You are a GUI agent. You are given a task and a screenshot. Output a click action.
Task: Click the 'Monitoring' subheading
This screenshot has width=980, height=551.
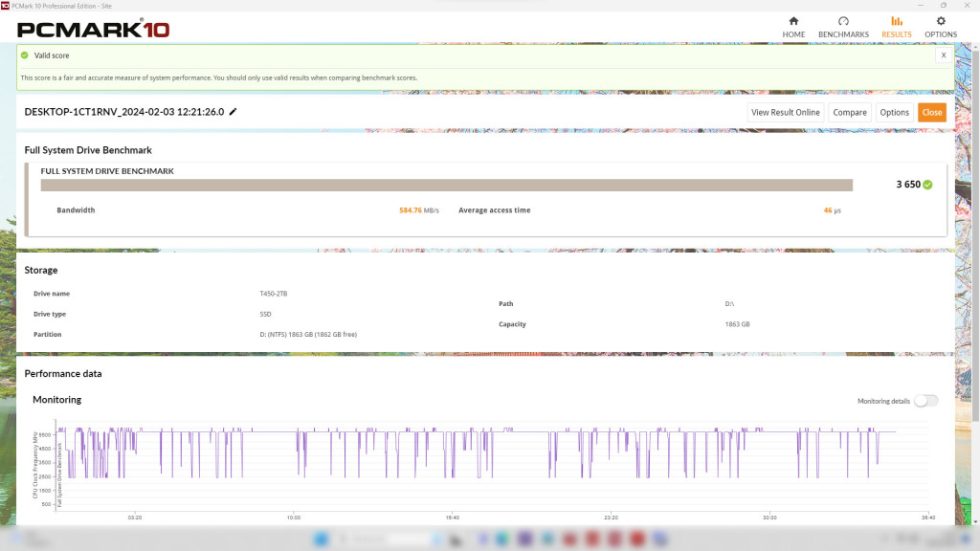56,400
